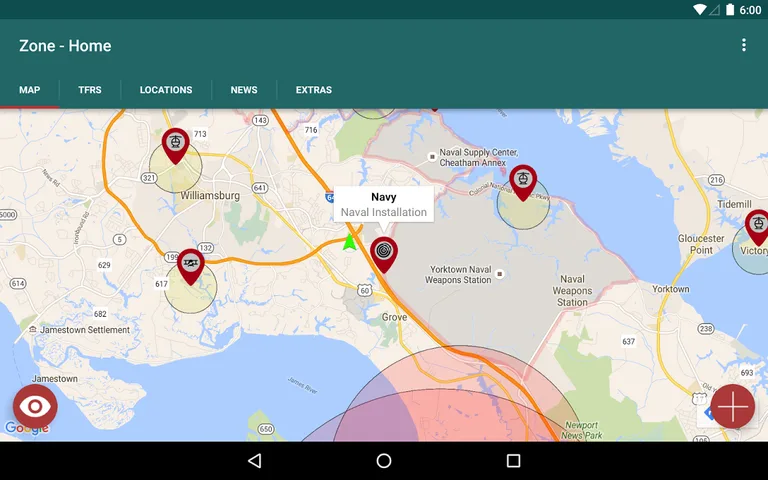Open the Navy Naval Installation info popup
This screenshot has height=480, width=768.
tap(384, 204)
